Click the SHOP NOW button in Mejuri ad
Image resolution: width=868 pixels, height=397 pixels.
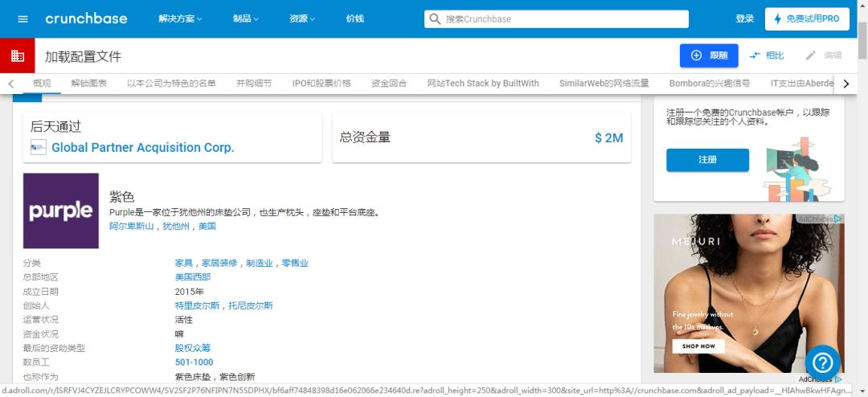point(698,346)
